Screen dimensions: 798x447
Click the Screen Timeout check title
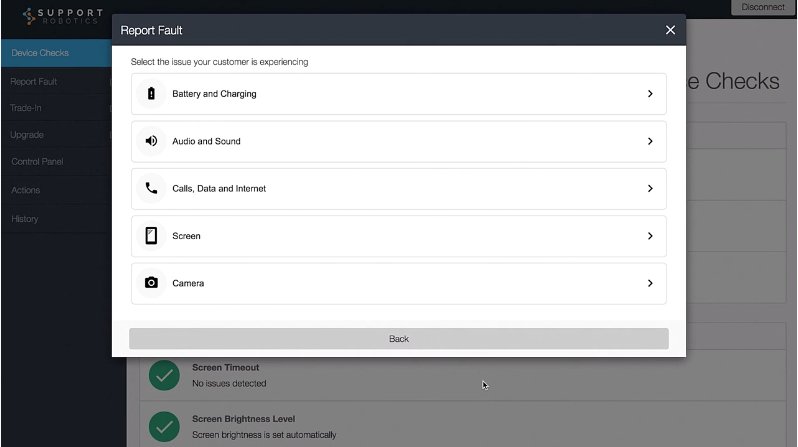point(225,367)
